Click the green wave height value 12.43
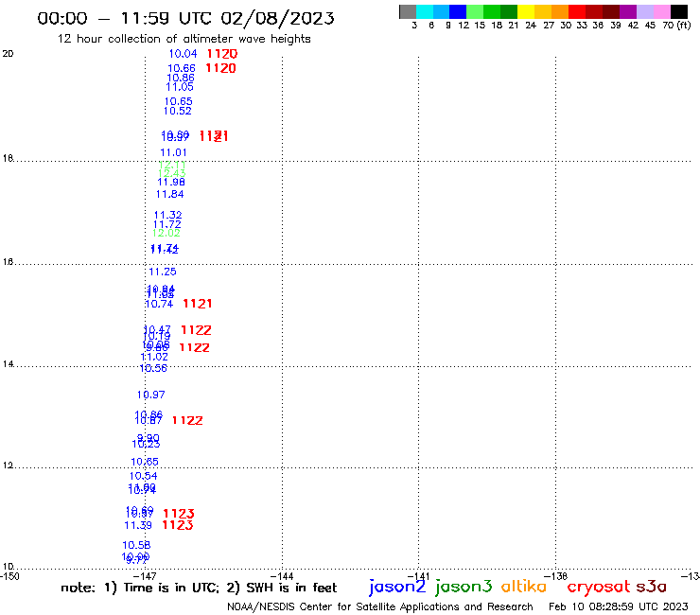This screenshot has width=700, height=615. [x=171, y=173]
